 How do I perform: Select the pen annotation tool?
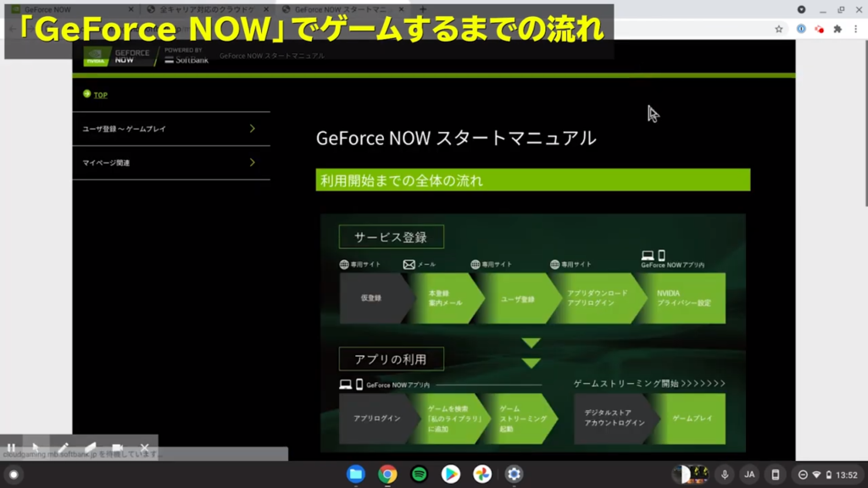click(x=63, y=448)
